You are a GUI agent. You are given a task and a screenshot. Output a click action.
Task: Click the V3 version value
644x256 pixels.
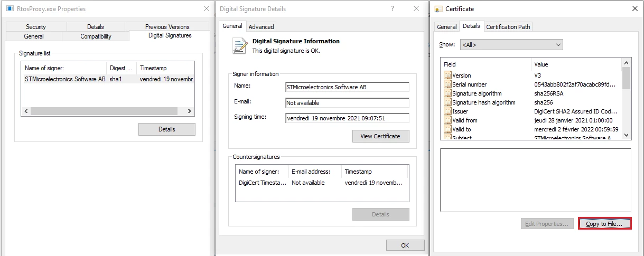click(538, 75)
